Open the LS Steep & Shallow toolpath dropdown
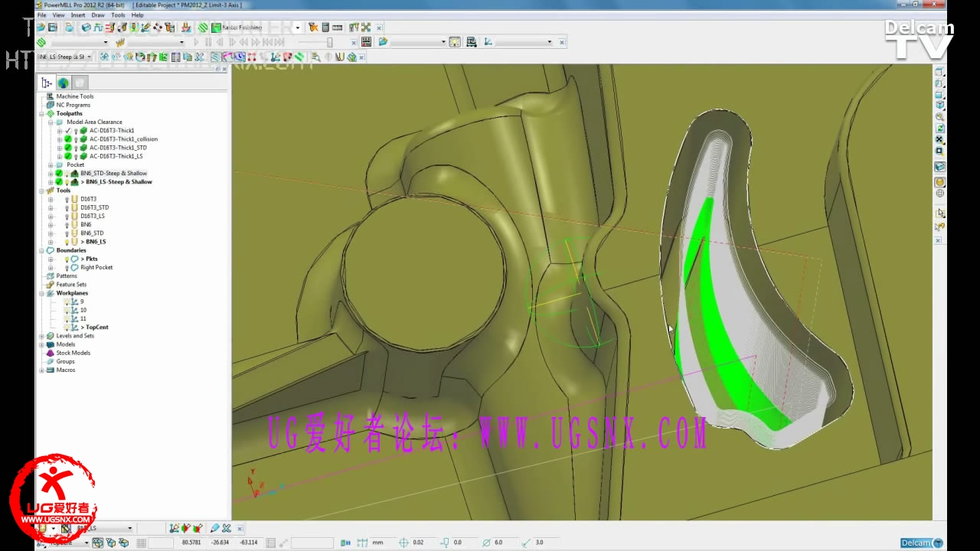Viewport: 980px width, 551px height. coord(89,57)
